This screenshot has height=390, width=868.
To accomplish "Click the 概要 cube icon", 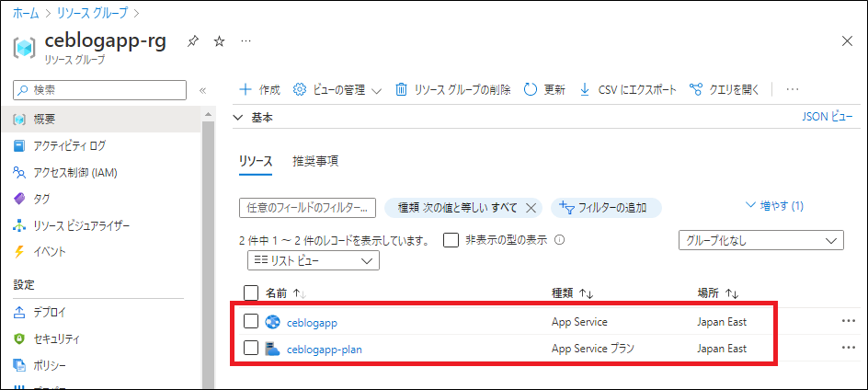I will 19,120.
